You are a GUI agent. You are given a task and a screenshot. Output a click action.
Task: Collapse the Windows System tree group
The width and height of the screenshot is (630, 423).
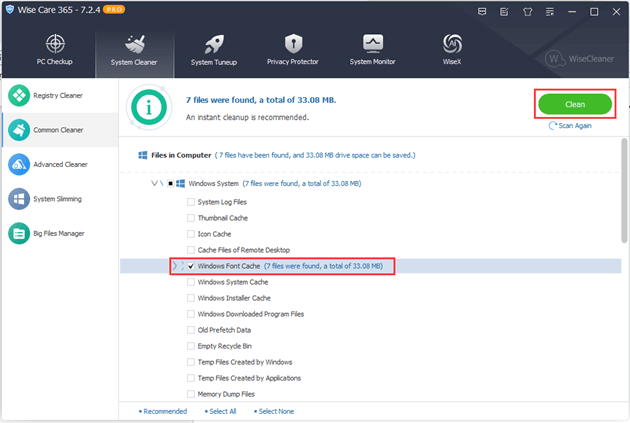(x=154, y=184)
